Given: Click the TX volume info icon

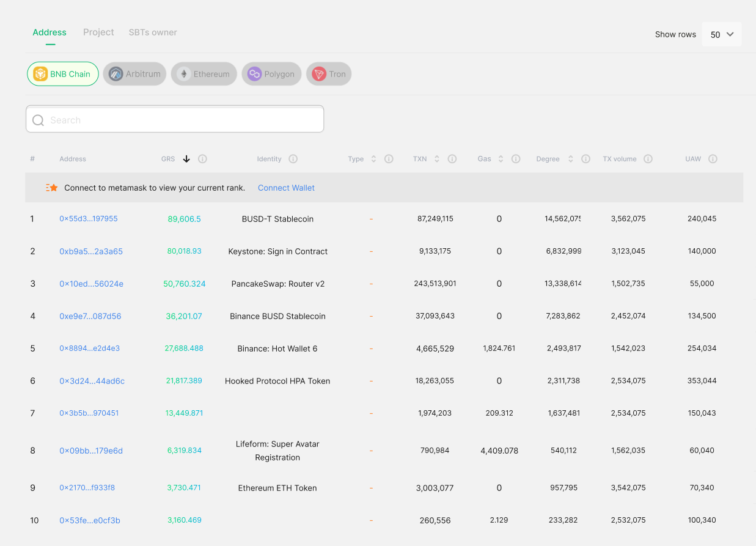Looking at the screenshot, I should point(648,159).
